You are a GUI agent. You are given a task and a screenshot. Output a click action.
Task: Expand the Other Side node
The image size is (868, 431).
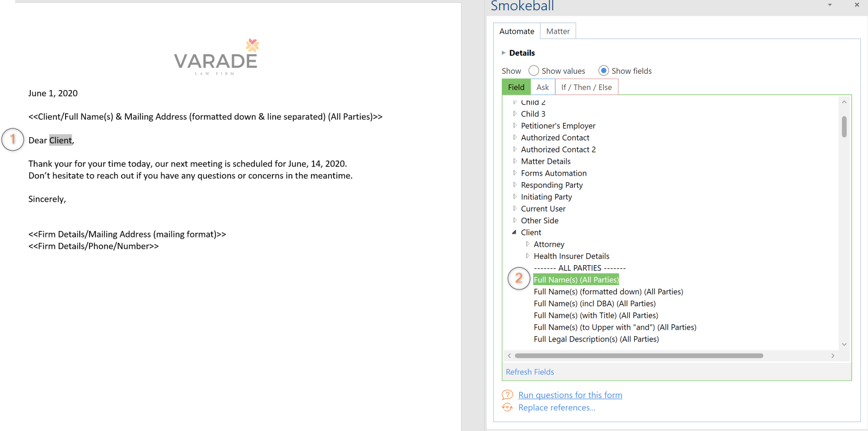pyautogui.click(x=515, y=221)
